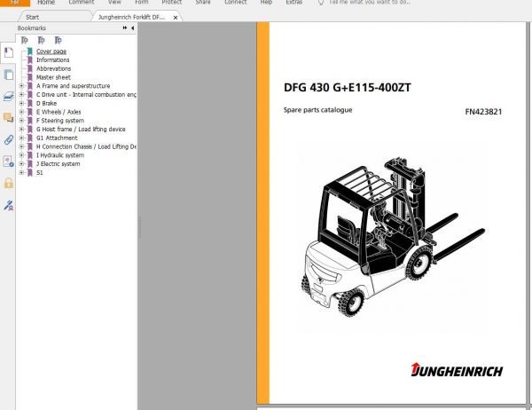Expand I Hydraulic system bookmark
This screenshot has height=410, width=532.
[x=21, y=155]
